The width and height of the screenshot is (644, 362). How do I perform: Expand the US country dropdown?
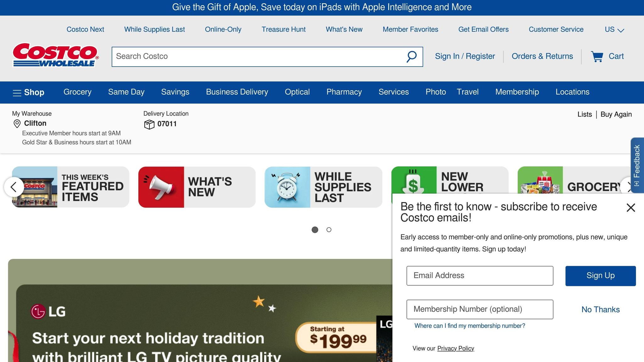tap(614, 30)
